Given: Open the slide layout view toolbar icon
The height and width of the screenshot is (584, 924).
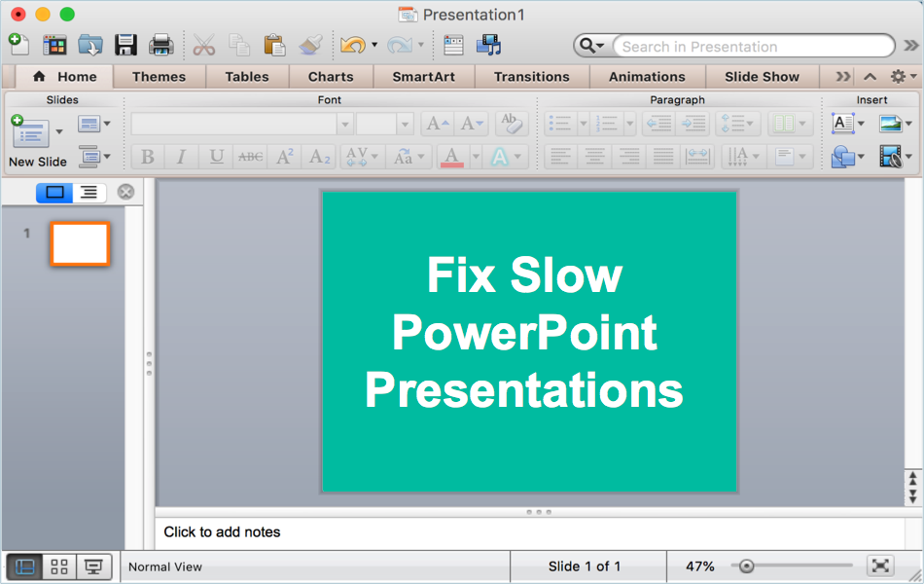Looking at the screenshot, I should pyautogui.click(x=453, y=45).
